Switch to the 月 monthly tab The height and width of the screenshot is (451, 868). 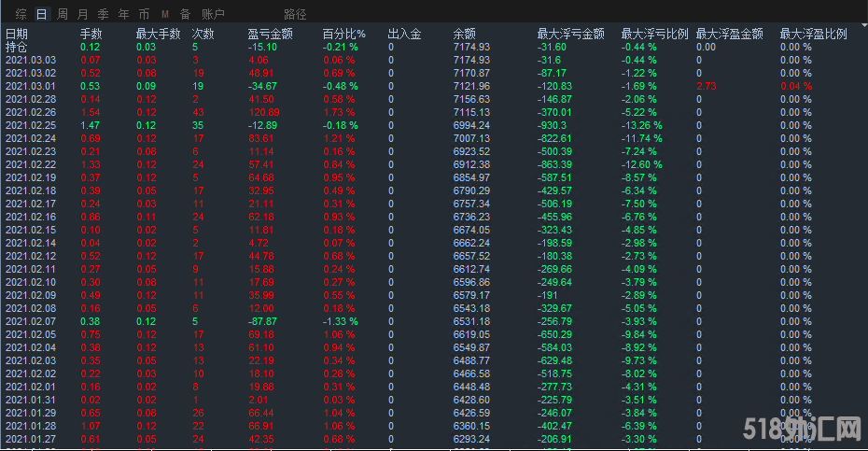point(82,14)
